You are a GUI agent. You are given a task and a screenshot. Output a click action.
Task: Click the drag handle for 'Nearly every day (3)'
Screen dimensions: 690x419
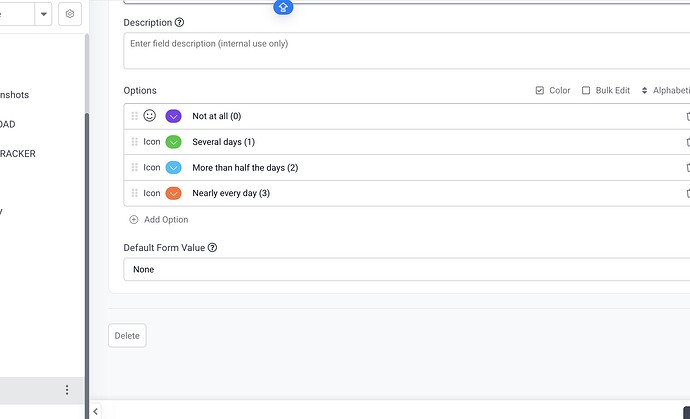[135, 193]
